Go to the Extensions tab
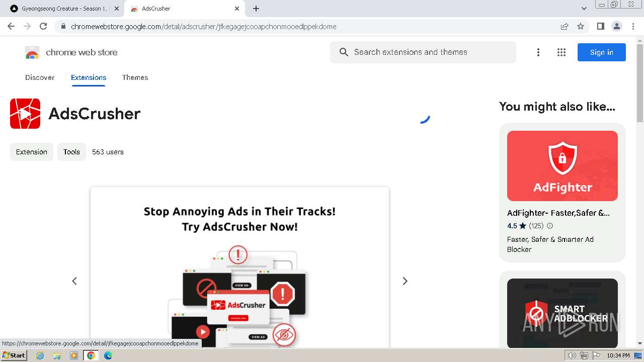644x362 pixels. coord(89,77)
